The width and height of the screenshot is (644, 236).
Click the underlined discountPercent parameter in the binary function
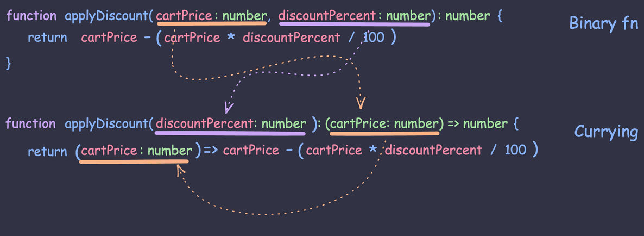pos(354,16)
